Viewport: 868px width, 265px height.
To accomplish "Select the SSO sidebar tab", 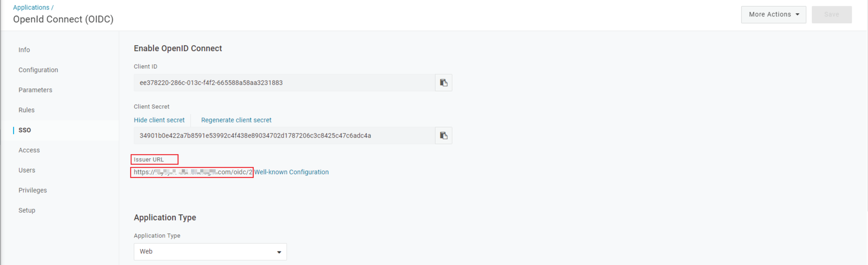I will pyautogui.click(x=25, y=130).
